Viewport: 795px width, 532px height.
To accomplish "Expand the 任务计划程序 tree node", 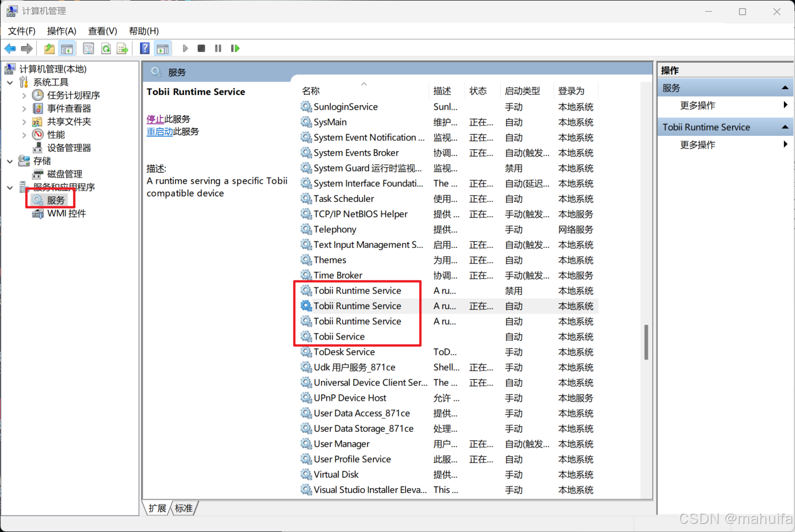I will pos(24,95).
